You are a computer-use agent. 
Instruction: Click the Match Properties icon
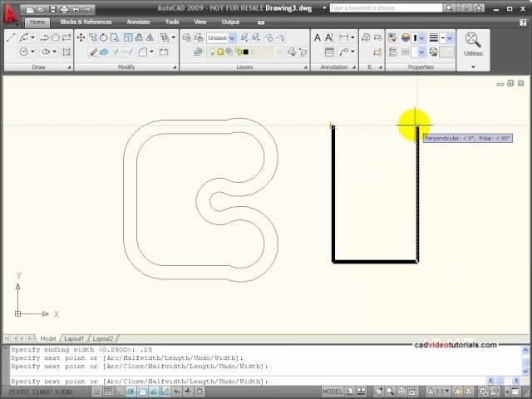click(392, 37)
